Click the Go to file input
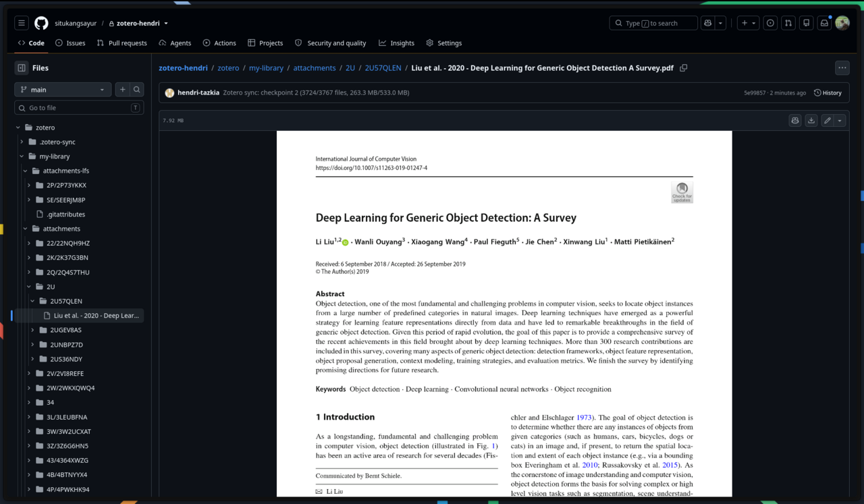The height and width of the screenshot is (504, 864). 79,107
